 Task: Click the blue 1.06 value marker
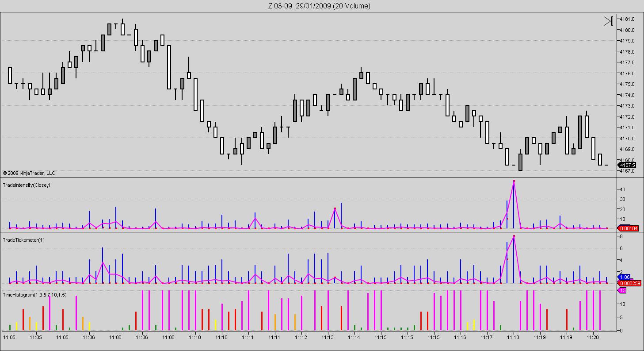[625, 277]
